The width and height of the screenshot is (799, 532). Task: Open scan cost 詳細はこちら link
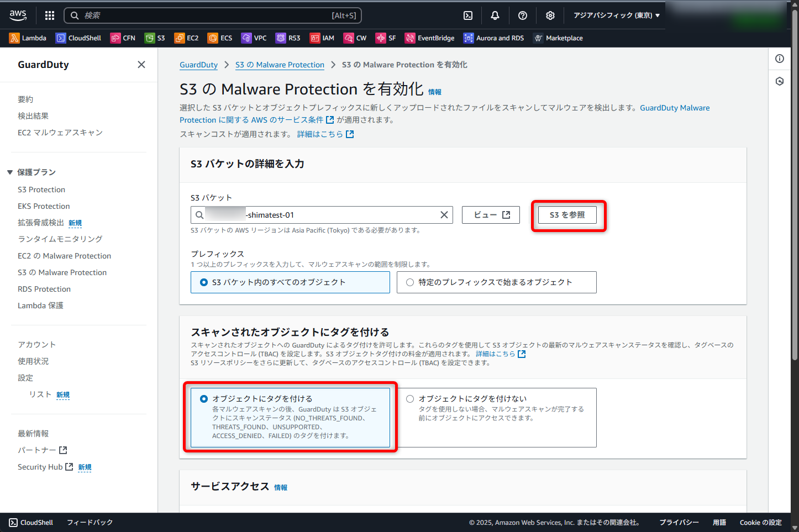click(x=325, y=134)
